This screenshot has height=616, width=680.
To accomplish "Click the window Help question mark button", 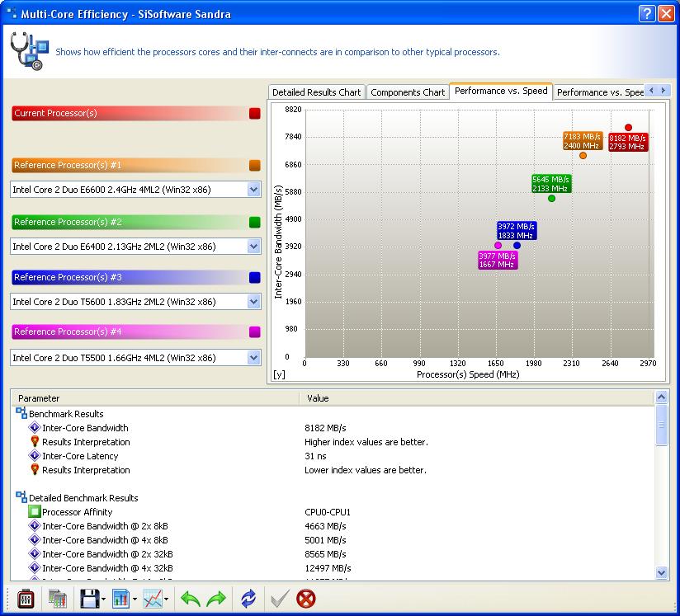I will point(648,14).
